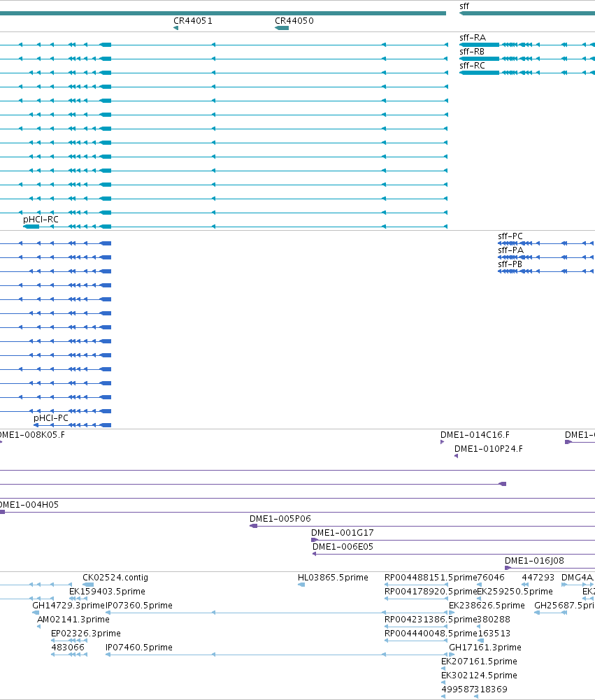Screen dimensions: 595x700
Task: Click the HL03865.5prime feature glyph
Action: click(x=301, y=585)
